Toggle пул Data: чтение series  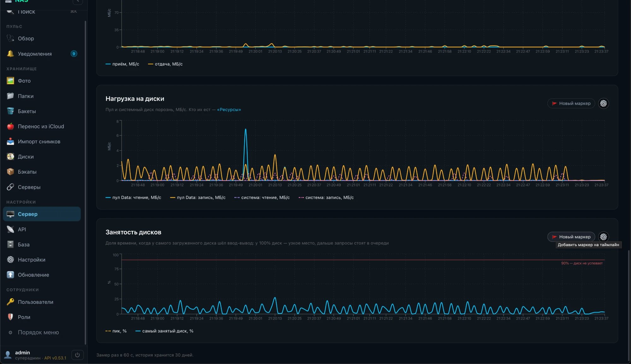(133, 198)
